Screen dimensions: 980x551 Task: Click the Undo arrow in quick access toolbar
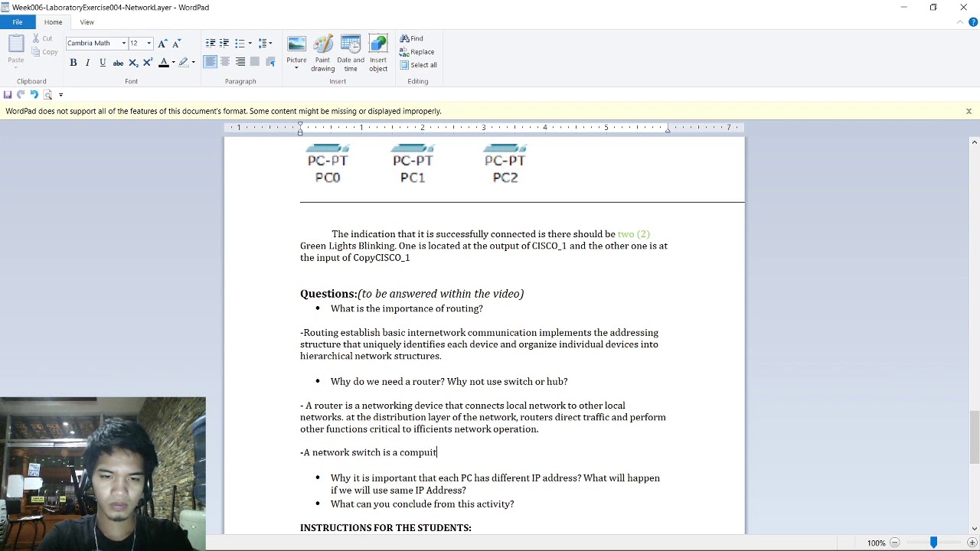(34, 95)
